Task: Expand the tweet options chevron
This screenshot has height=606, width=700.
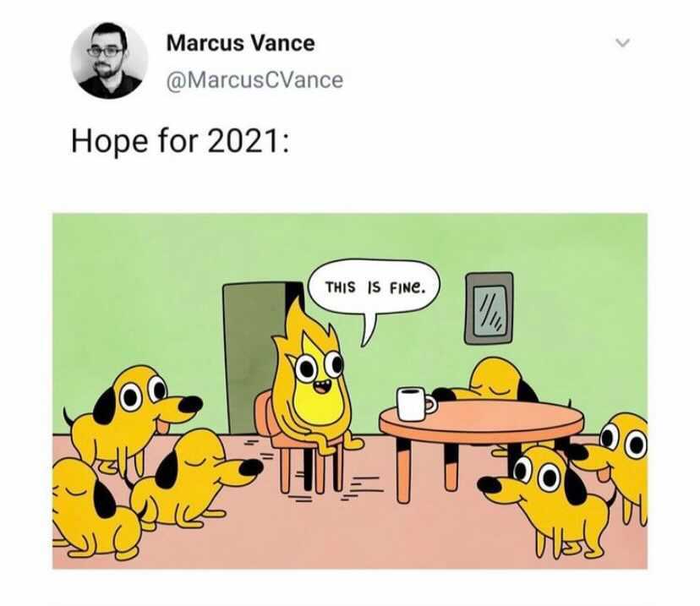Action: point(622,43)
